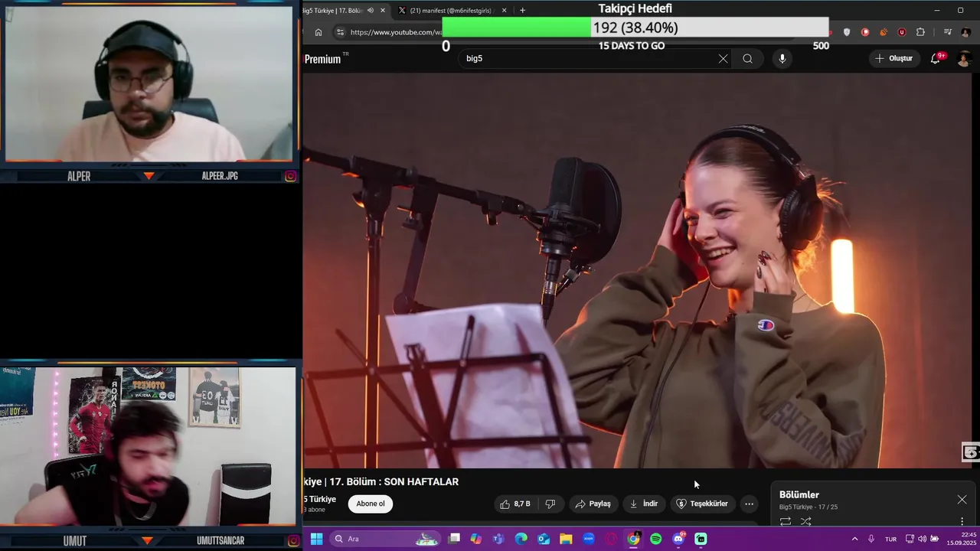This screenshot has width=980, height=551.
Task: Open the Bölümler panel three-dot menu
Action: point(962,522)
